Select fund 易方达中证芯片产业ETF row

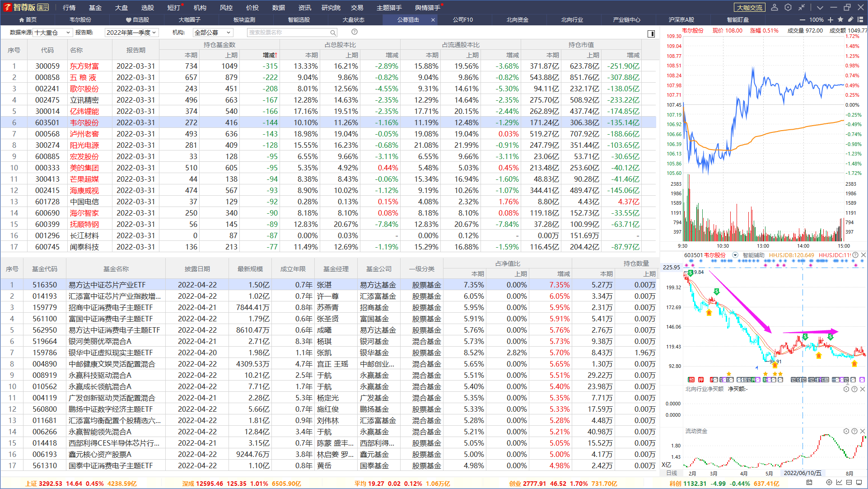(x=328, y=285)
